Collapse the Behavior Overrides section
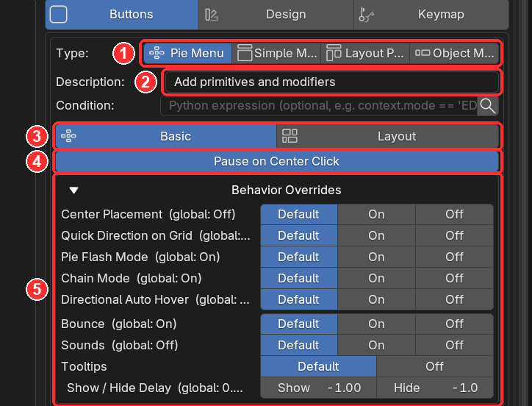532x406 pixels. coord(74,190)
